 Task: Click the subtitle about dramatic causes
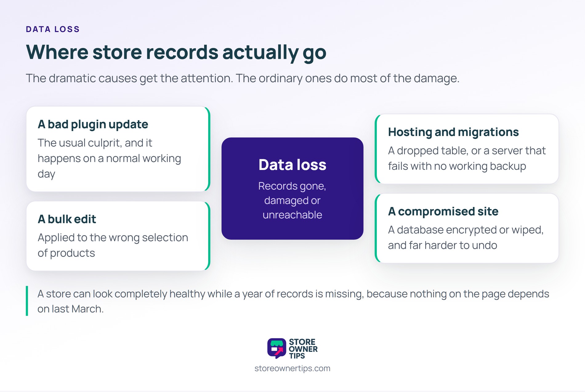click(243, 78)
